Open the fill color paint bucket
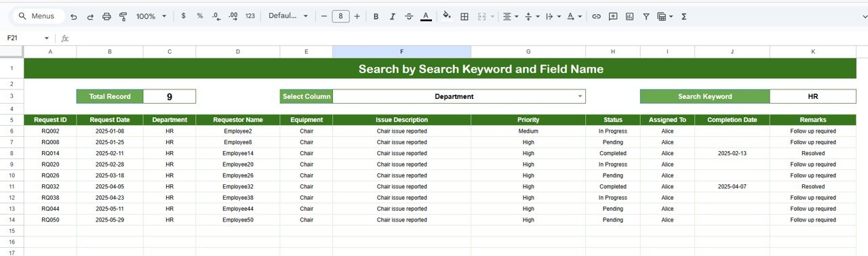 tap(446, 16)
